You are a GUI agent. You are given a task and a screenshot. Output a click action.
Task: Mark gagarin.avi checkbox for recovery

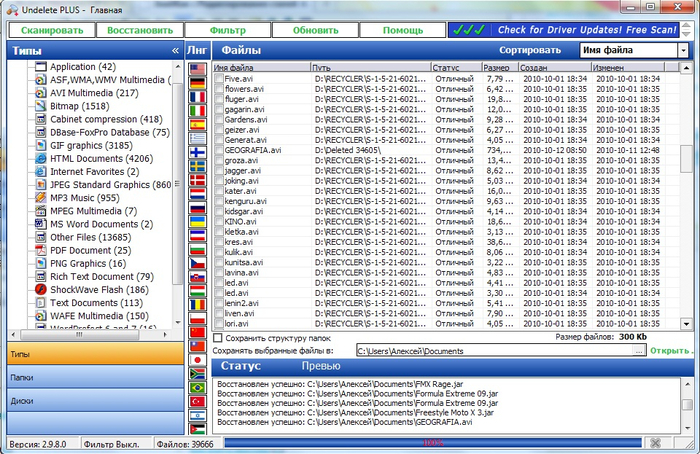coord(219,109)
